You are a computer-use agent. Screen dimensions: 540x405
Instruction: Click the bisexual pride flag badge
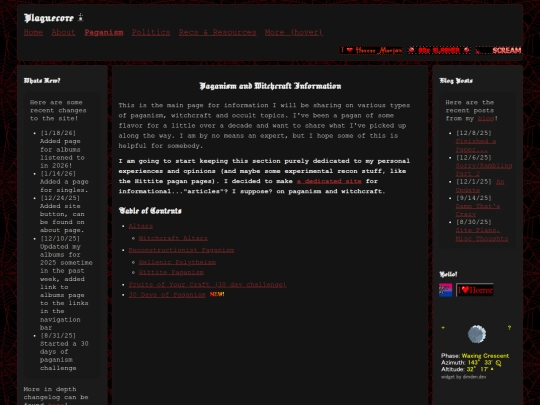(445, 290)
